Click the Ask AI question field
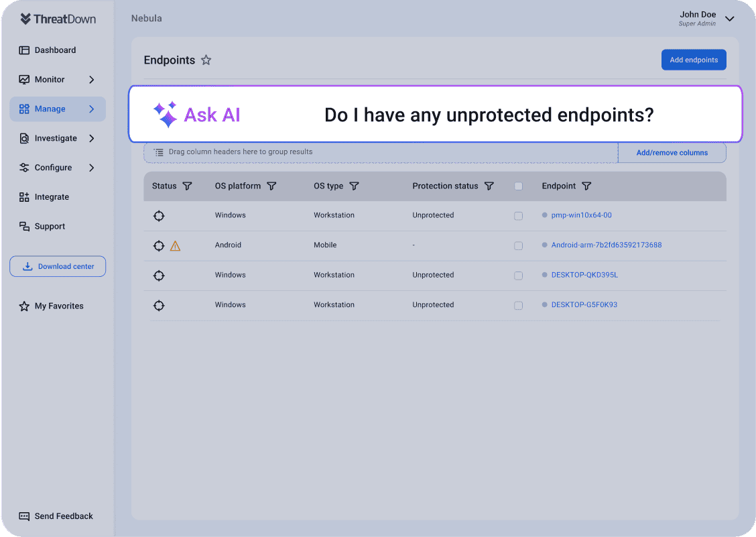This screenshot has height=537, width=756. [x=489, y=115]
